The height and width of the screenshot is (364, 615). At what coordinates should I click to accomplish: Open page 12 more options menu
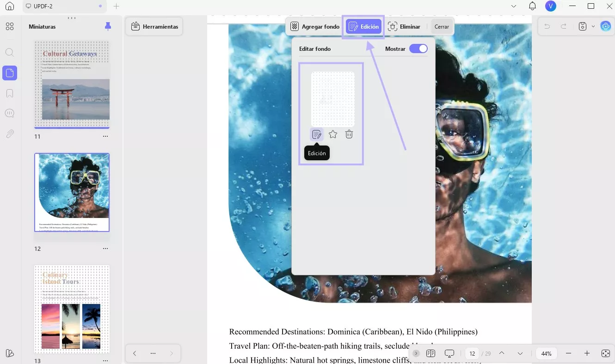(105, 249)
